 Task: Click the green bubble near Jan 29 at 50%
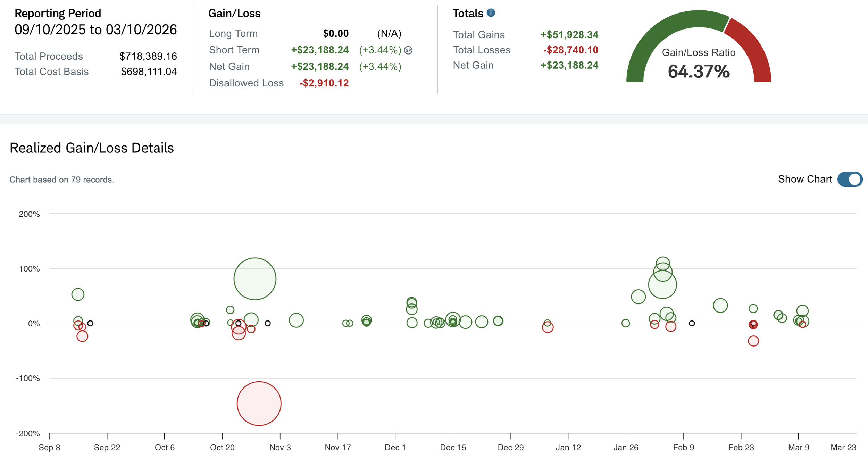click(638, 297)
